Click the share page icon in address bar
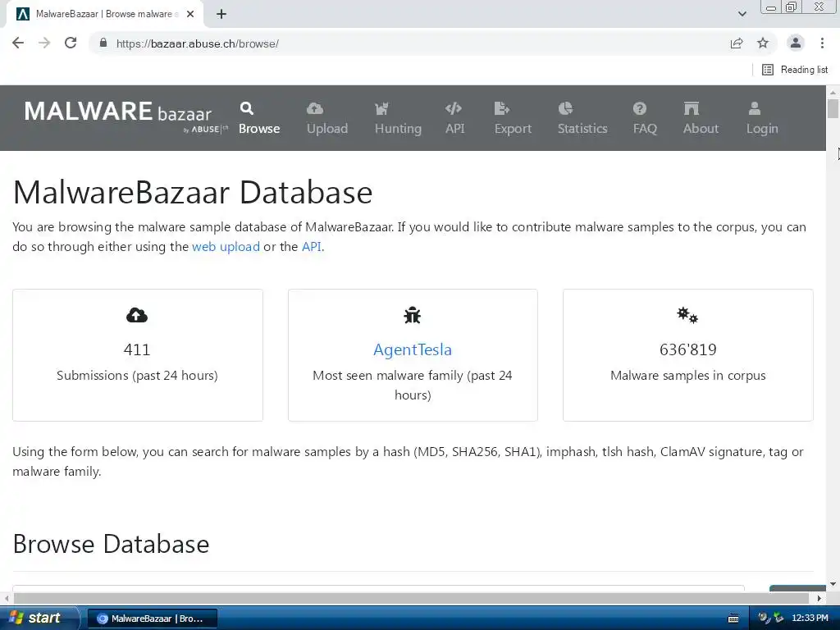 [x=737, y=43]
